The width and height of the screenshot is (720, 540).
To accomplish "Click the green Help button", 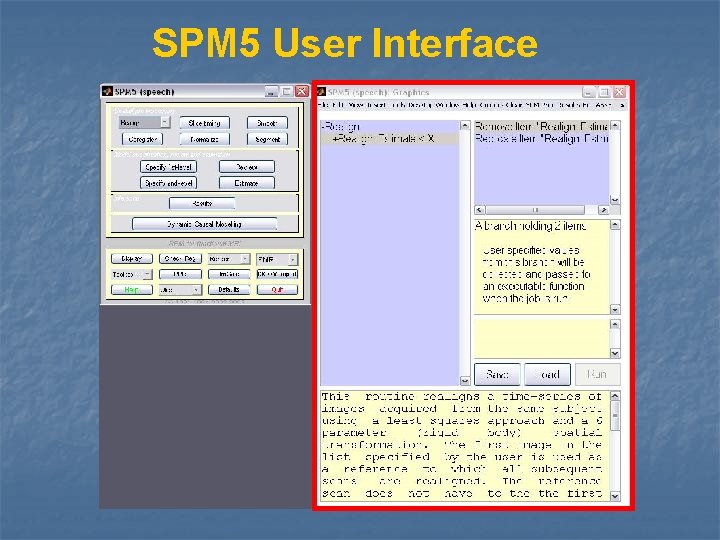I will [x=132, y=290].
